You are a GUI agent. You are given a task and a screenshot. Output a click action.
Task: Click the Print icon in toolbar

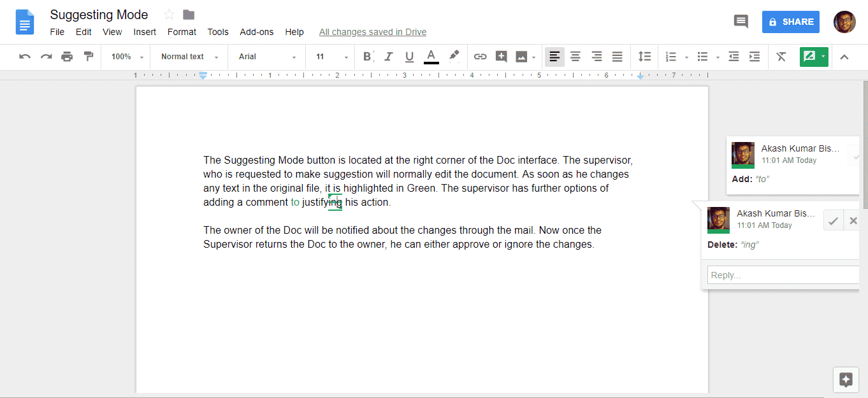[67, 57]
